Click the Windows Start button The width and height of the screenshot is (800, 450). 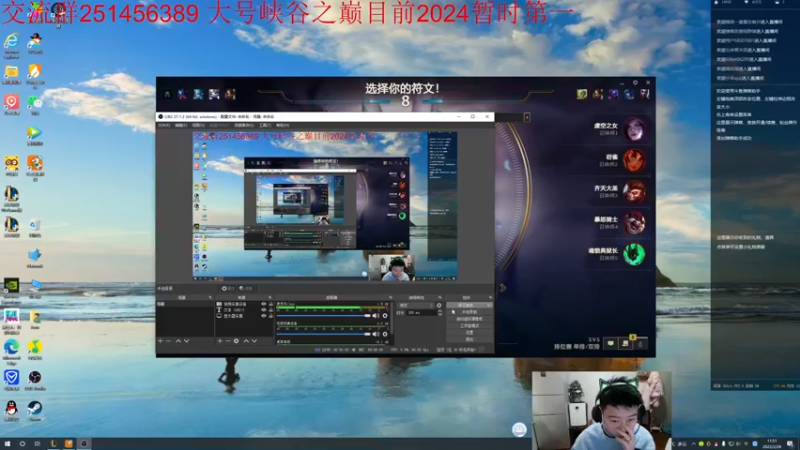tap(7, 444)
